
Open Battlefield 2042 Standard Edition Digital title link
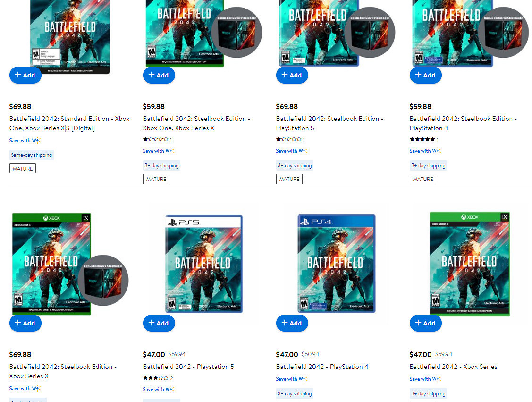(x=69, y=123)
